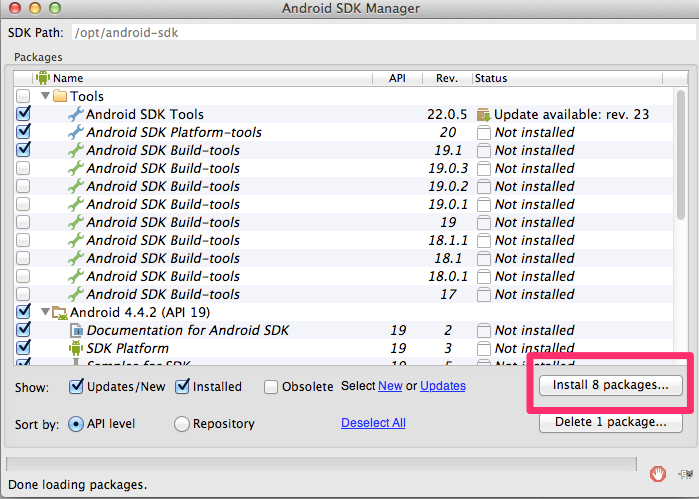Click the SDK Platform android robot icon
This screenshot has width=699, height=499.
tap(76, 348)
